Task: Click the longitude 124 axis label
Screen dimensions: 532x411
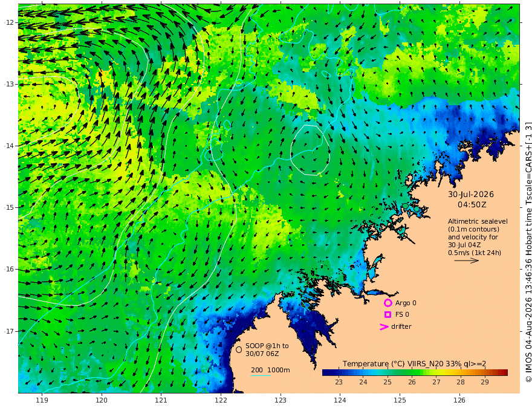Action: (x=340, y=400)
